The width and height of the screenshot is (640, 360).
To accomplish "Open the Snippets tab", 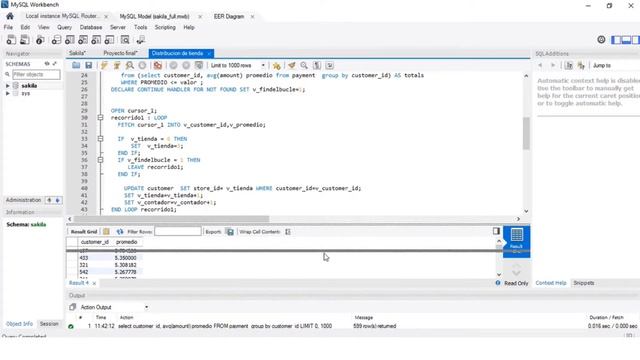I will (583, 283).
